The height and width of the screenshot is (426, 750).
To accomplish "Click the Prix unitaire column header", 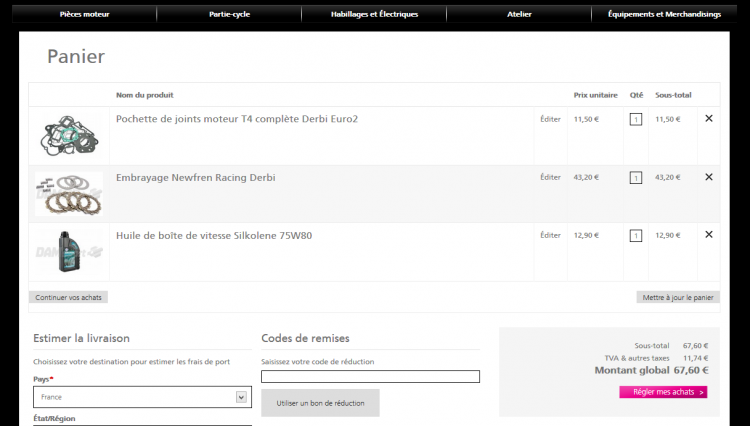I will tap(596, 95).
